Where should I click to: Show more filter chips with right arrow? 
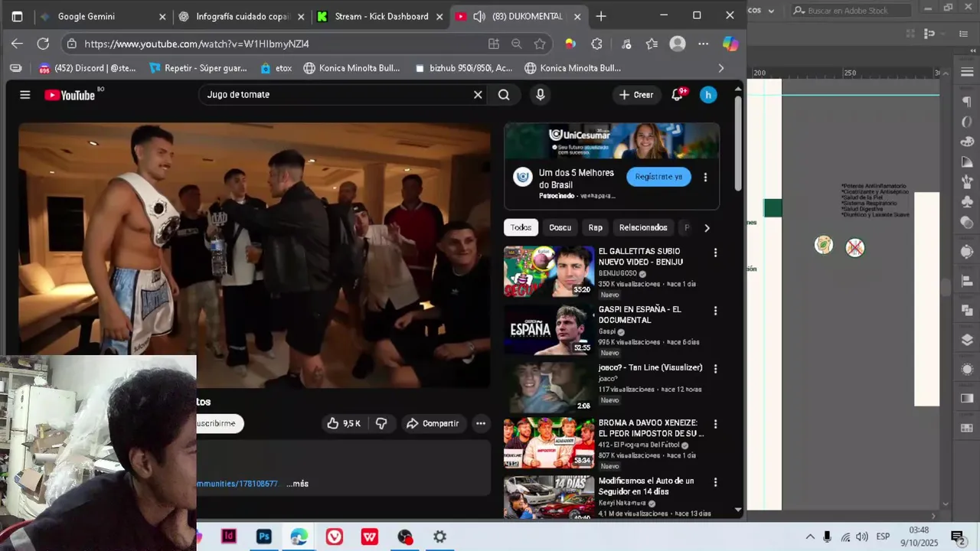[x=707, y=228]
